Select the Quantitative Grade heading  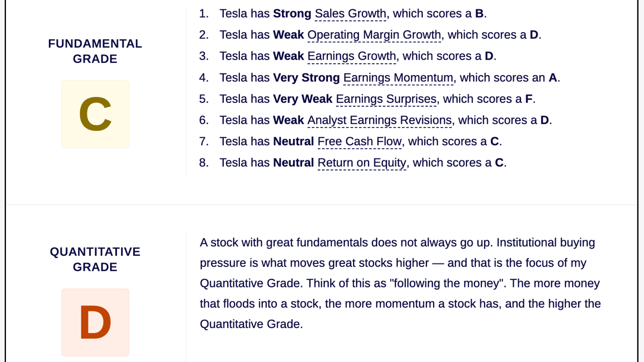click(95, 259)
